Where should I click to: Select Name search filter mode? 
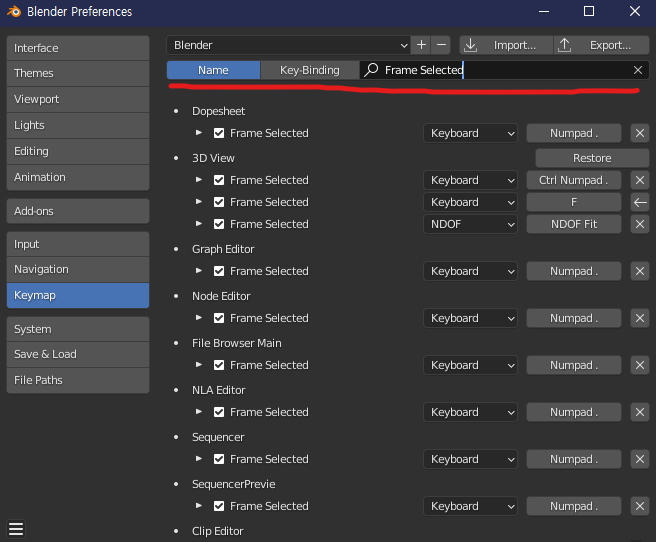[213, 70]
